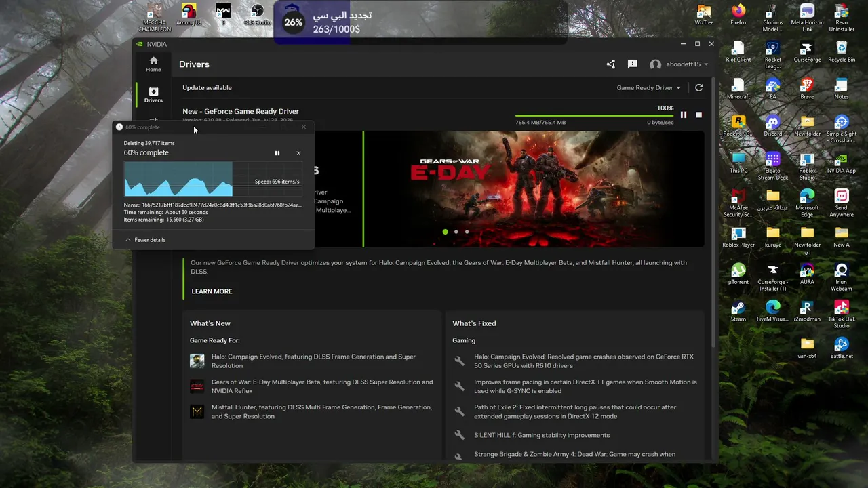The image size is (868, 488).
Task: Pause the file deletion operation
Action: coord(277,153)
